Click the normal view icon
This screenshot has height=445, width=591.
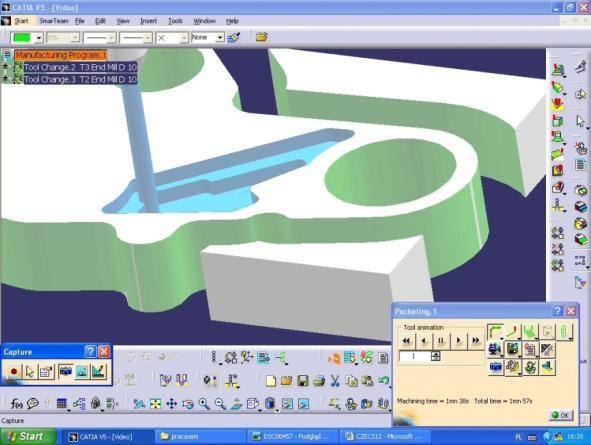click(236, 404)
